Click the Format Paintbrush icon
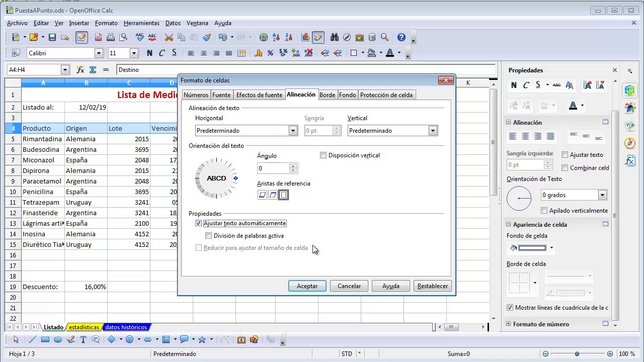Screen dimensions: 644x362 (x=207, y=37)
